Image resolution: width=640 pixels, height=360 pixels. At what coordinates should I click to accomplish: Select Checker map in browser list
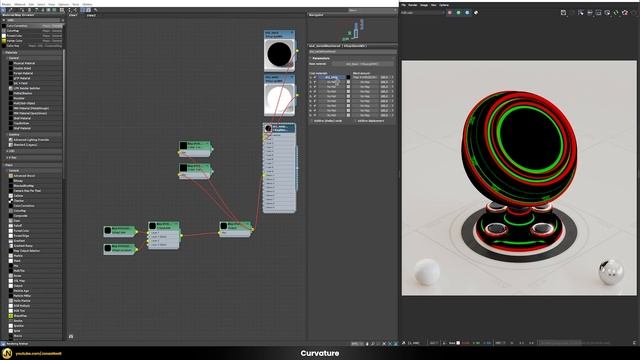(19, 200)
